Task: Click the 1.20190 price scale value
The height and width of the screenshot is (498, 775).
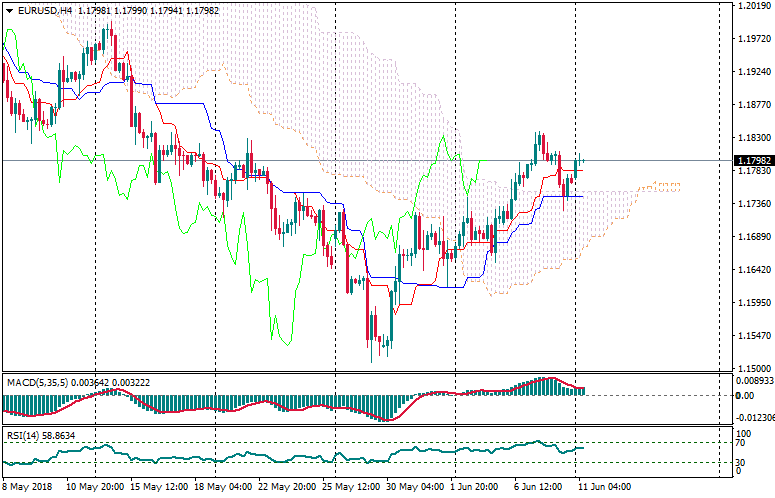Action: [x=751, y=6]
